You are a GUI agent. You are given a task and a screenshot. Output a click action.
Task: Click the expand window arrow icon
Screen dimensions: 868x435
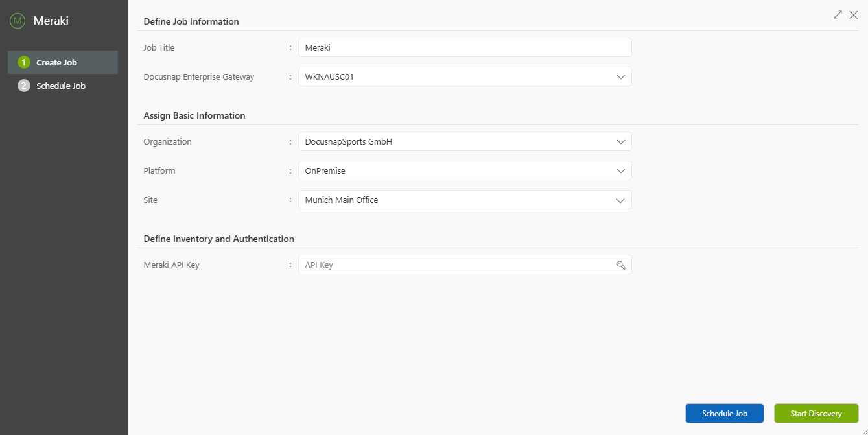838,15
